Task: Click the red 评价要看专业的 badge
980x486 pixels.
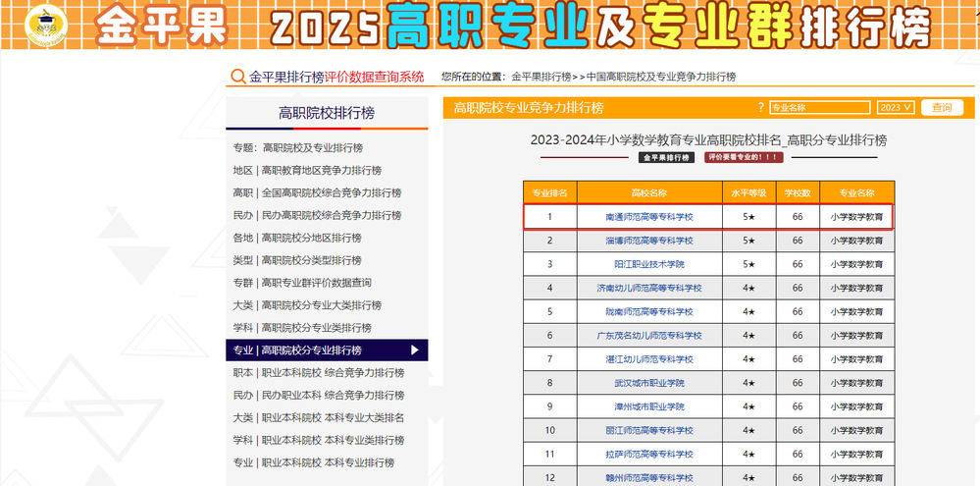Action: tap(744, 157)
